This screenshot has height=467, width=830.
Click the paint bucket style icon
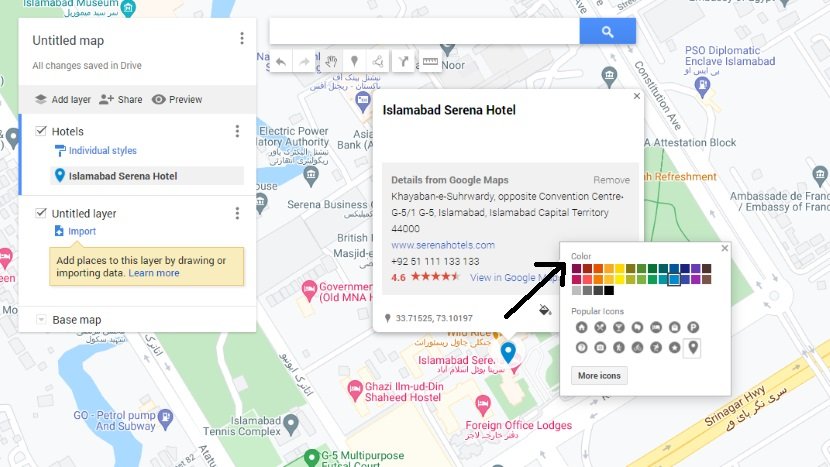coord(545,309)
